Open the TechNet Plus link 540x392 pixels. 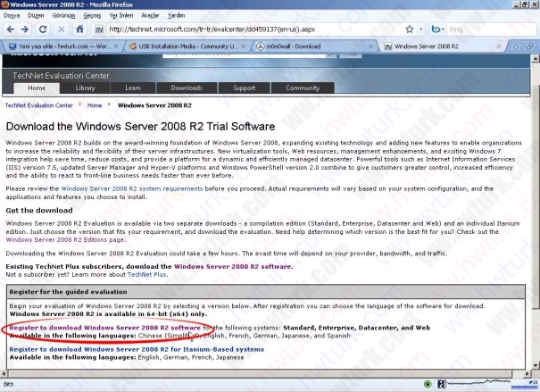pyautogui.click(x=147, y=274)
